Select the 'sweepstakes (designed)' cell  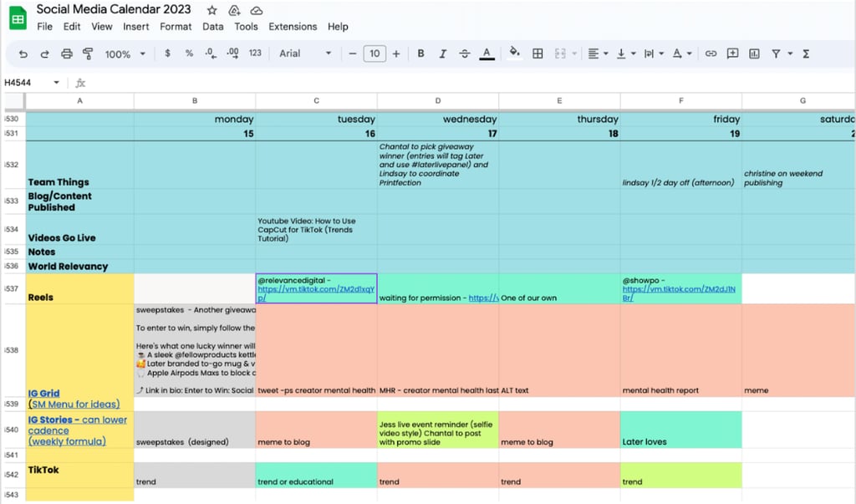(195, 430)
